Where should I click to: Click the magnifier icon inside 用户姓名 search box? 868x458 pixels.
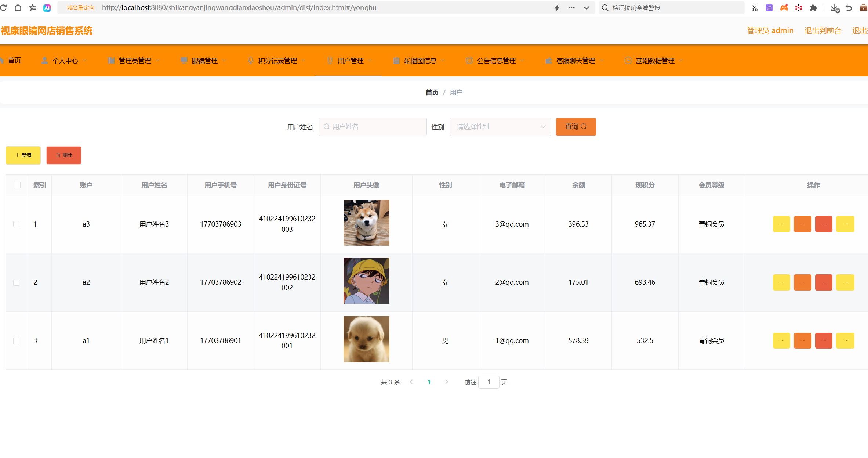[327, 126]
